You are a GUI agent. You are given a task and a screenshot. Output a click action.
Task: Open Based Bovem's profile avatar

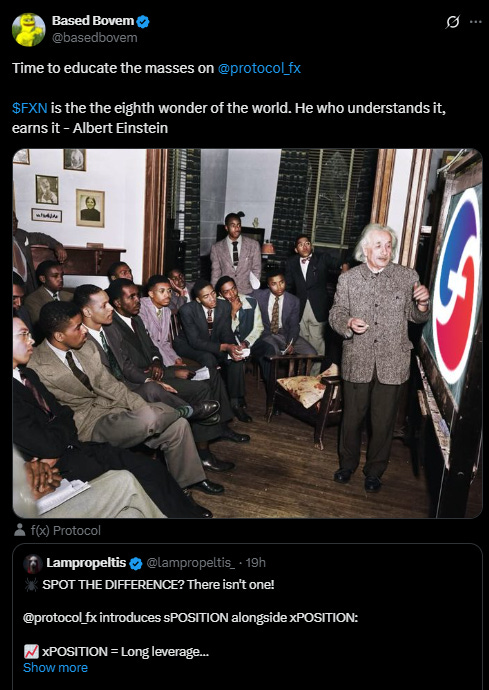coord(29,29)
